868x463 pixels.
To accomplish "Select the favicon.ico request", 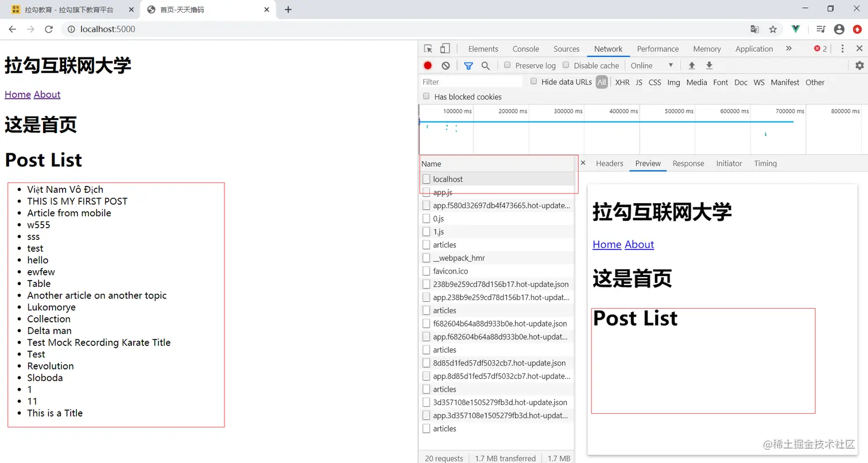I will coord(497,271).
